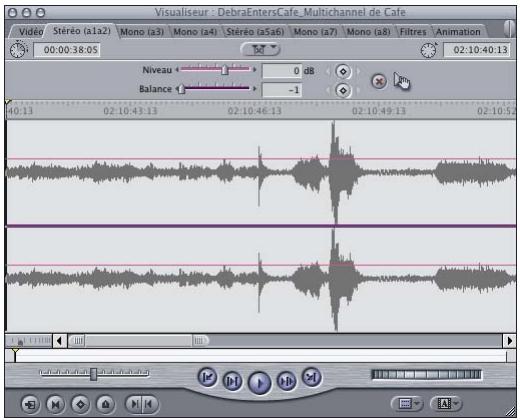Click the drag hand icon
Image resolution: width=520 pixels, height=420 pixels.
(x=402, y=81)
